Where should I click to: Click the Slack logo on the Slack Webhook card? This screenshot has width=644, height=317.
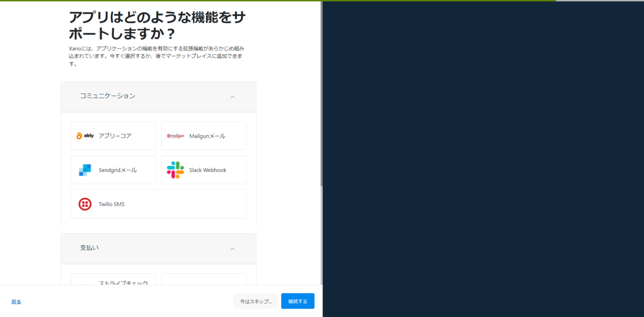(x=174, y=170)
